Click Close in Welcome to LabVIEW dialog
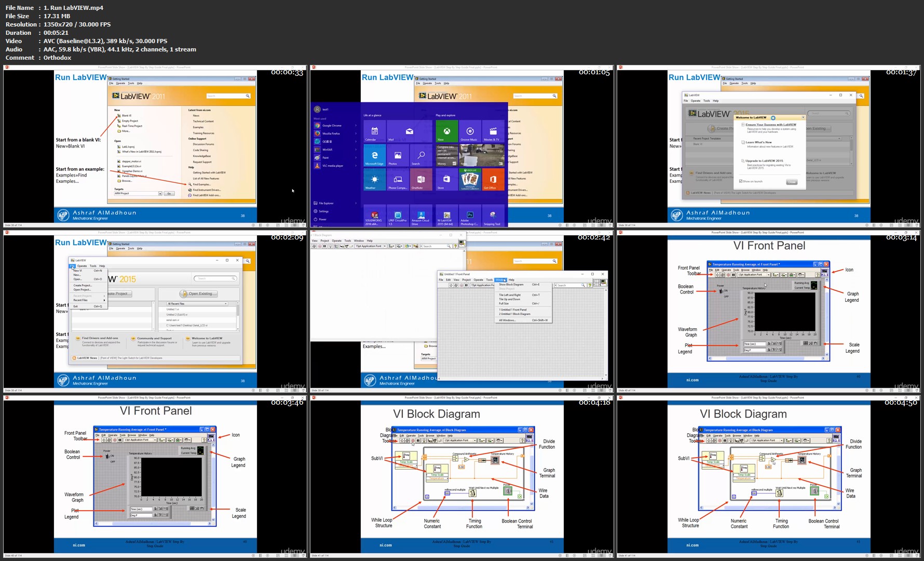Image resolution: width=924 pixels, height=561 pixels. click(x=792, y=182)
